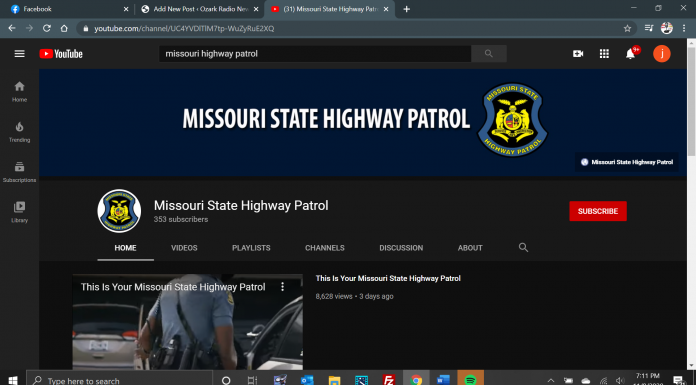Open the Chrome profile avatar

click(666, 28)
